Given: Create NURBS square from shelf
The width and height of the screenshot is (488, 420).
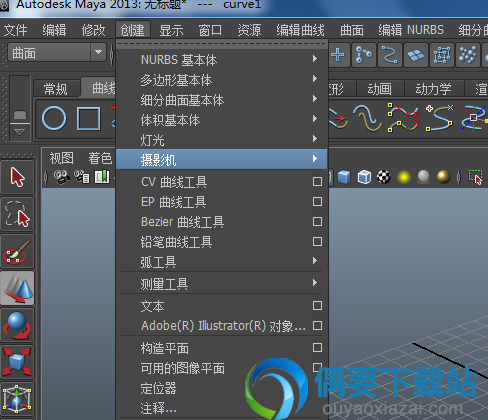Looking at the screenshot, I should 88,118.
